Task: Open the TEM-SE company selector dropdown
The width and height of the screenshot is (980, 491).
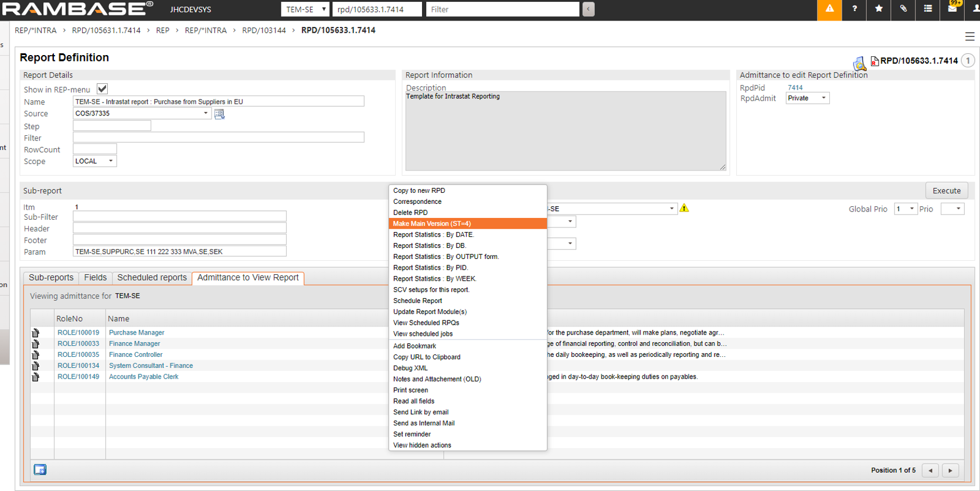Action: (x=305, y=9)
